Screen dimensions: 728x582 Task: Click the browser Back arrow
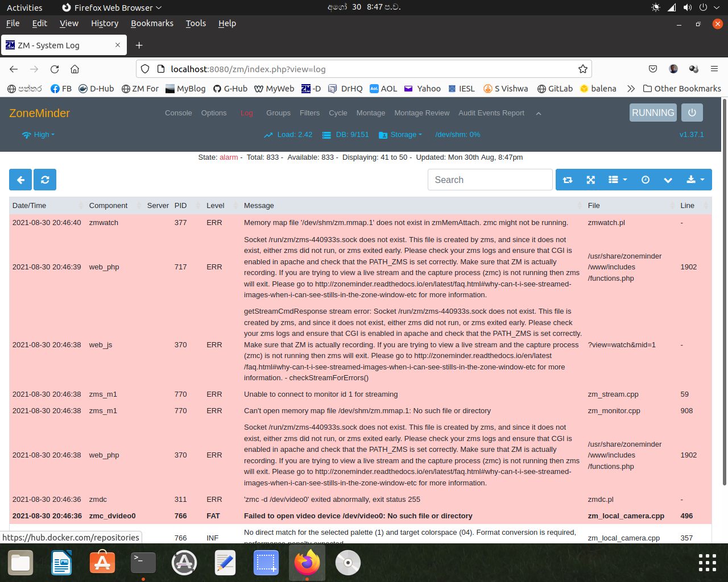14,69
